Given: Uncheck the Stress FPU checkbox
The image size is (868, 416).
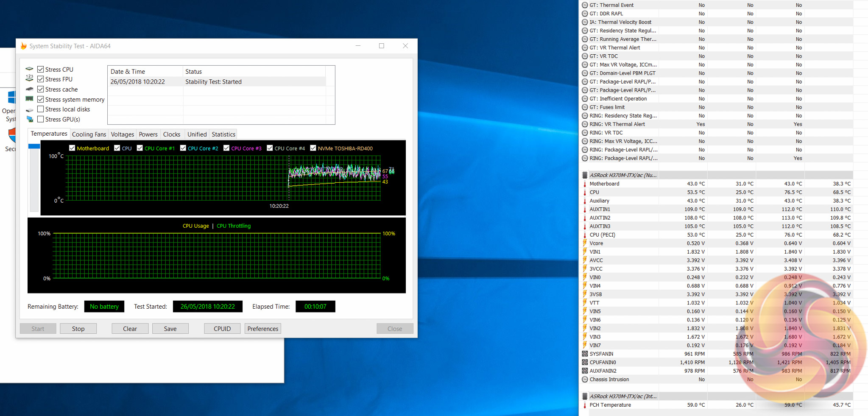Looking at the screenshot, I should [x=41, y=79].
